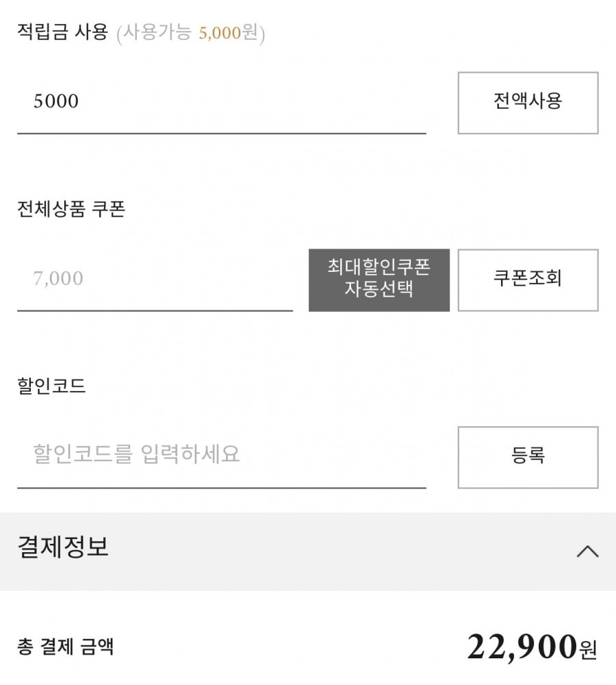
Task: Click the 전액사용 button
Action: pyautogui.click(x=528, y=103)
